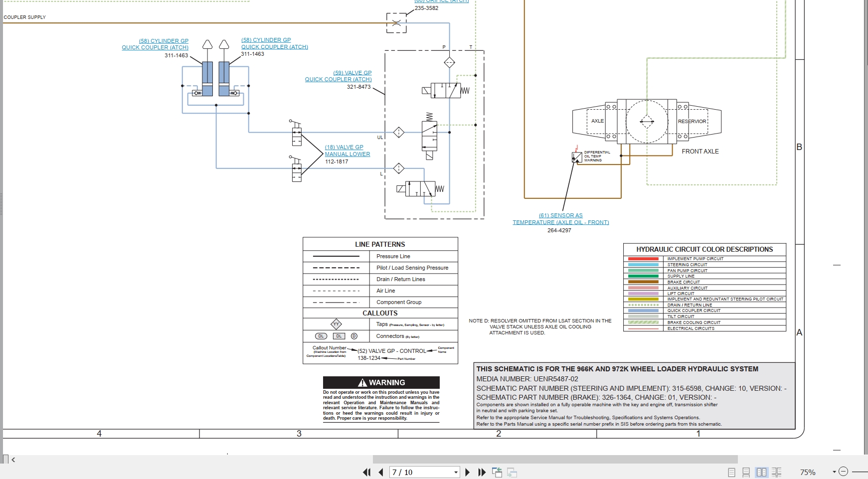Click brown Brake Circuit color swatch
This screenshot has width=868, height=479.
click(x=643, y=282)
